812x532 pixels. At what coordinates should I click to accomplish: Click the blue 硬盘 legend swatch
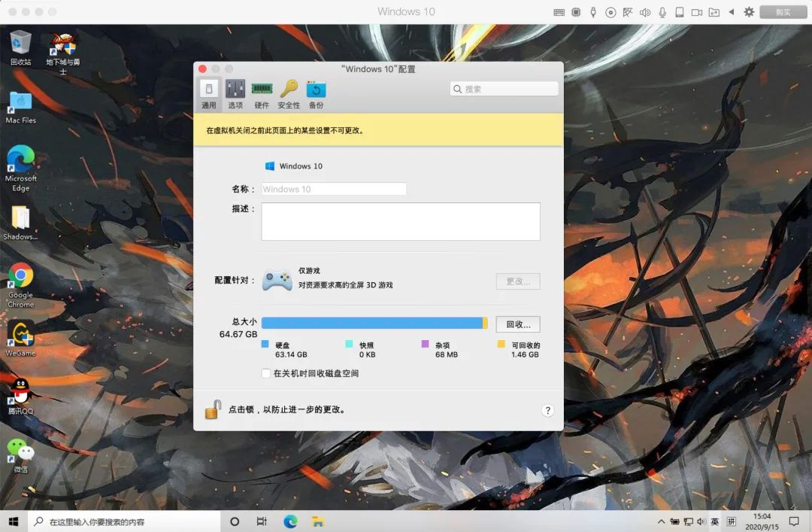(265, 345)
